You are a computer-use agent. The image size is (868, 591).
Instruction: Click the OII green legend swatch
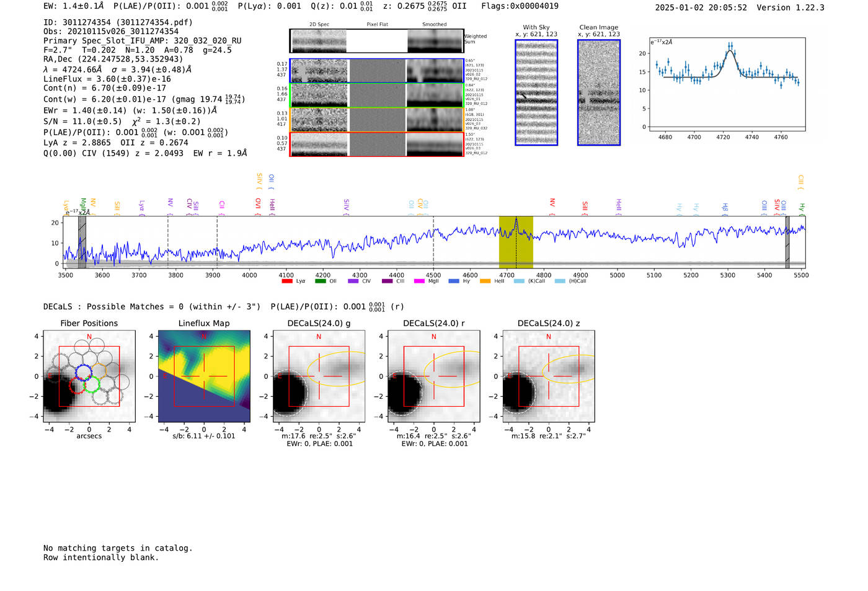click(x=320, y=282)
